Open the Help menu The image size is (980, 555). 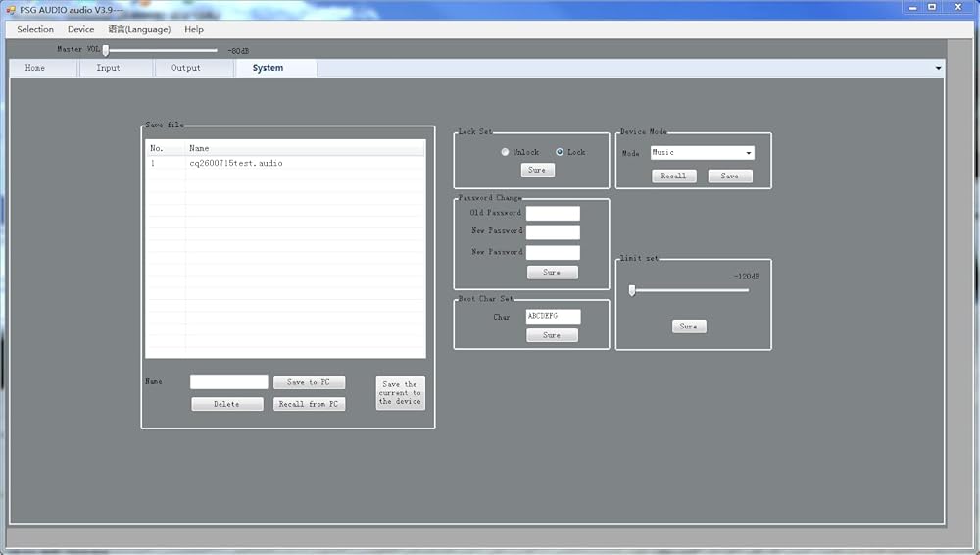pos(193,29)
